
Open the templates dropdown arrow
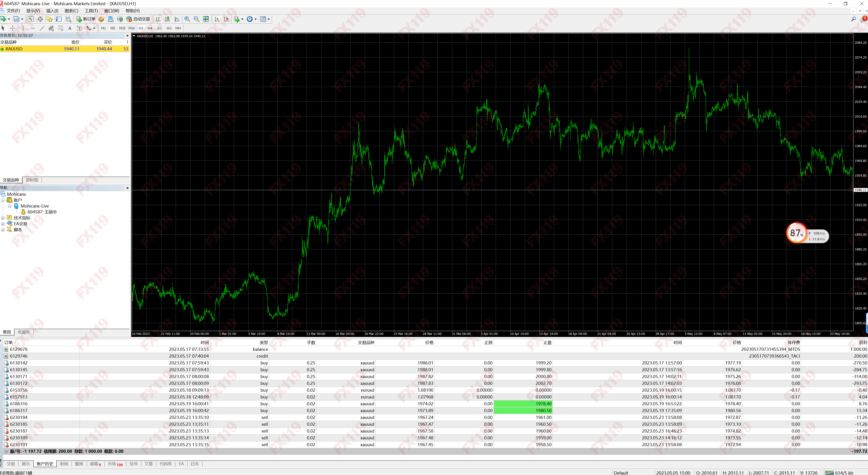pos(269,19)
